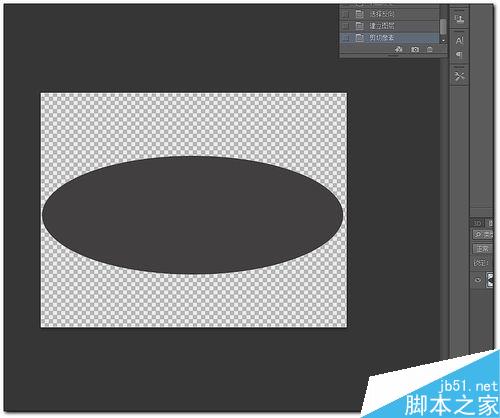Select the highlighted 剪切像素 history state
Image resolution: width=500 pixels, height=418 pixels.
point(390,38)
